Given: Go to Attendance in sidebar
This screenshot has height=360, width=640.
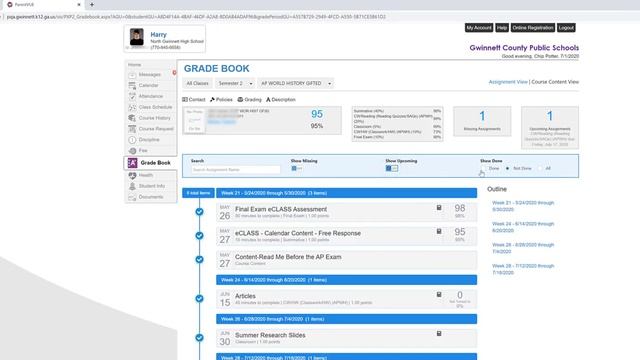Looking at the screenshot, I should pyautogui.click(x=151, y=96).
